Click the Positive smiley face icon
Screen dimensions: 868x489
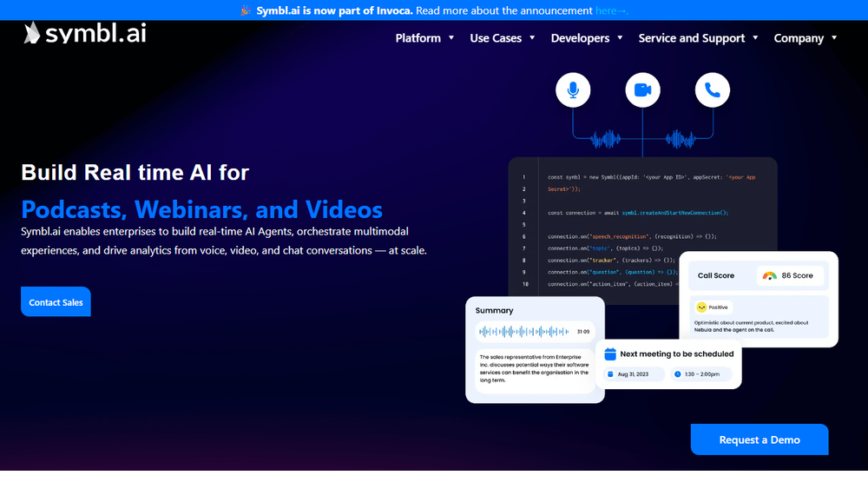(701, 307)
